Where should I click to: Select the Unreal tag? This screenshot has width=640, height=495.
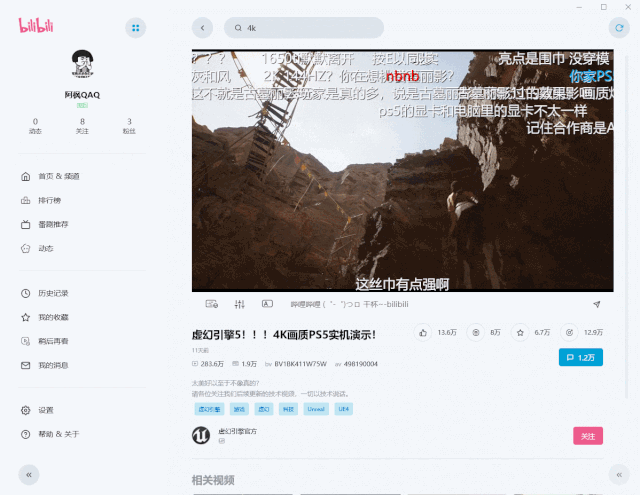tap(316, 409)
